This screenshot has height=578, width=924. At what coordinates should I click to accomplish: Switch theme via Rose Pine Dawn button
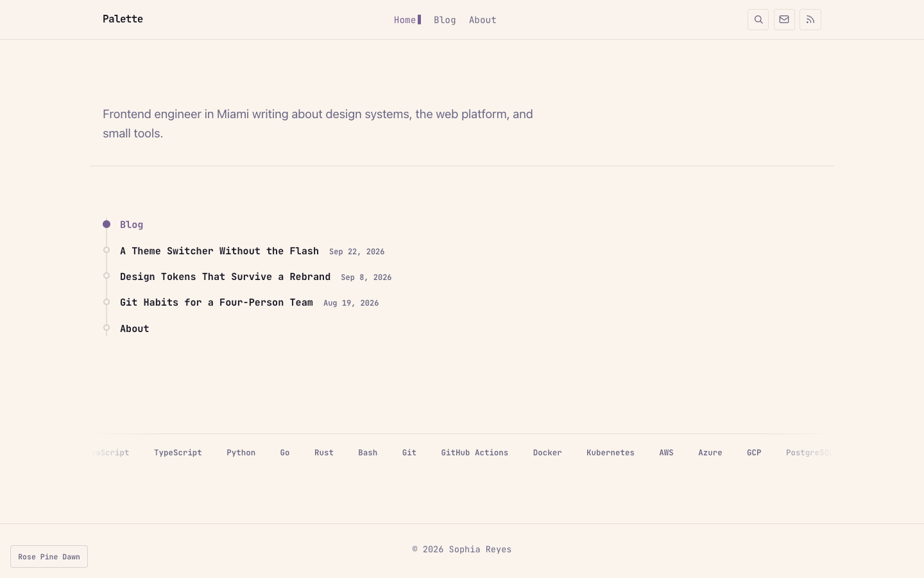49,557
